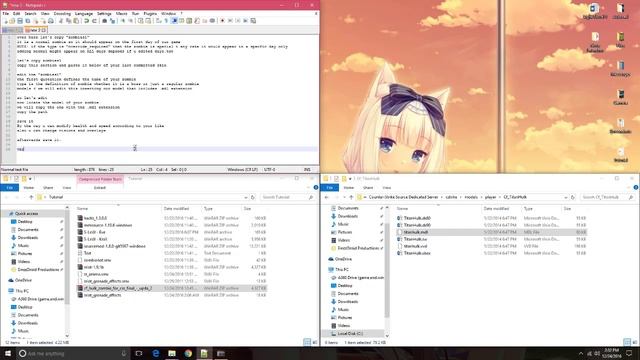
Task: Open Google Chrome from the taskbar
Action: 188,353
